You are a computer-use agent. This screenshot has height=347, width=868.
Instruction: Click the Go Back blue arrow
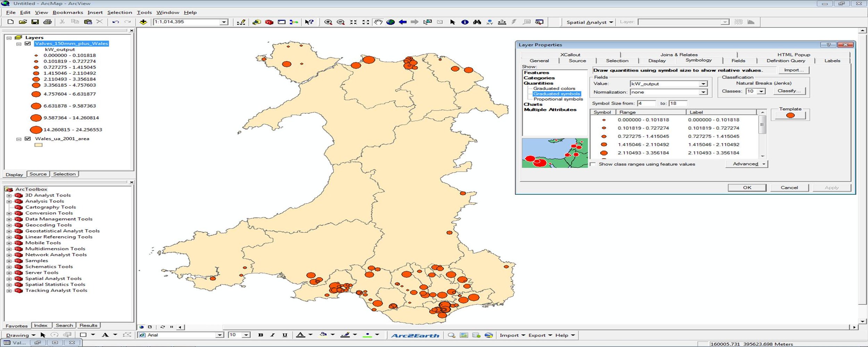pyautogui.click(x=403, y=22)
